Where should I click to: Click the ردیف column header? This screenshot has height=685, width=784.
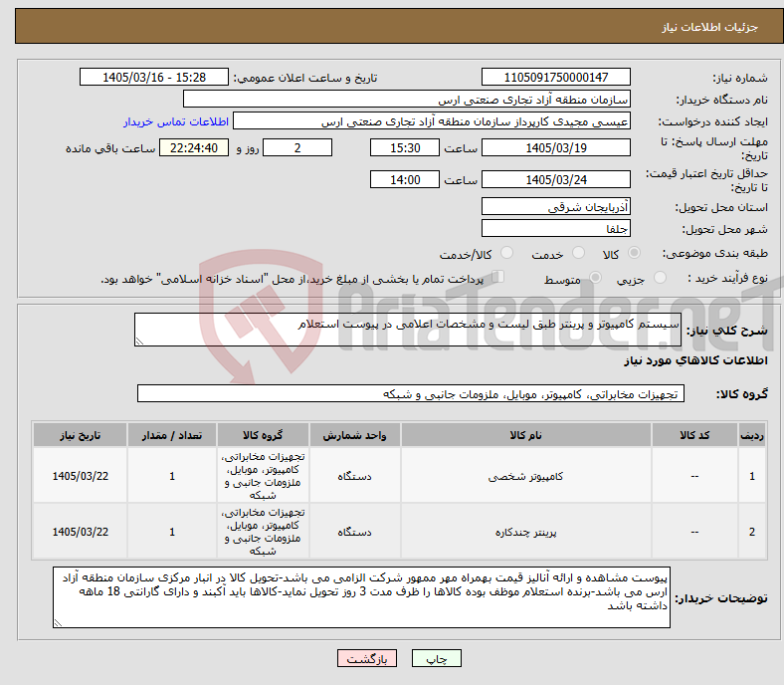[752, 435]
